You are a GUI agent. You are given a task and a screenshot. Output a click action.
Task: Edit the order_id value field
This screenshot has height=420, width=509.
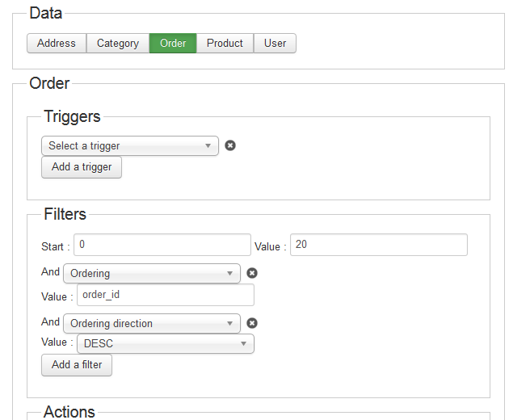click(x=166, y=295)
